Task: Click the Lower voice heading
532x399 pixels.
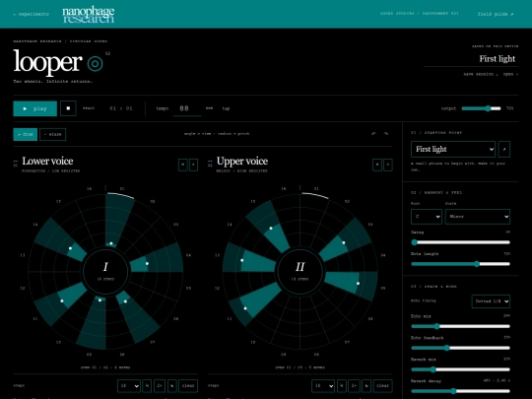Action: pyautogui.click(x=47, y=162)
